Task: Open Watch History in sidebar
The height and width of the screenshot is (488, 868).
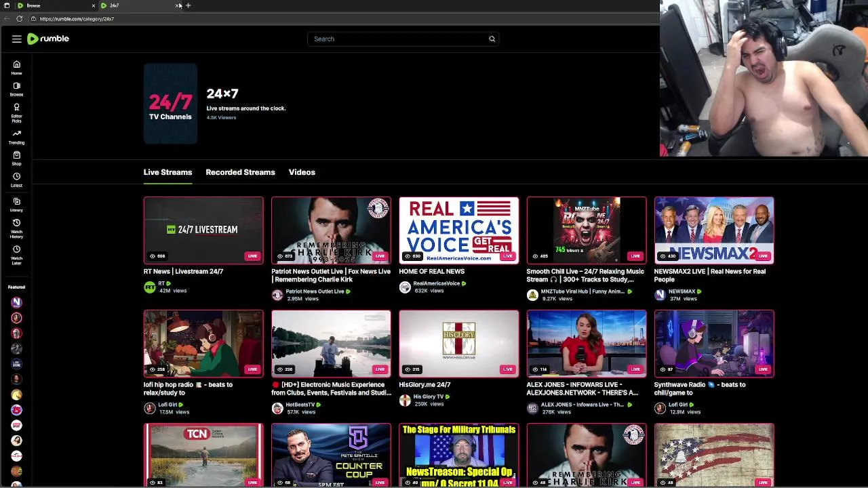Action: tap(16, 229)
